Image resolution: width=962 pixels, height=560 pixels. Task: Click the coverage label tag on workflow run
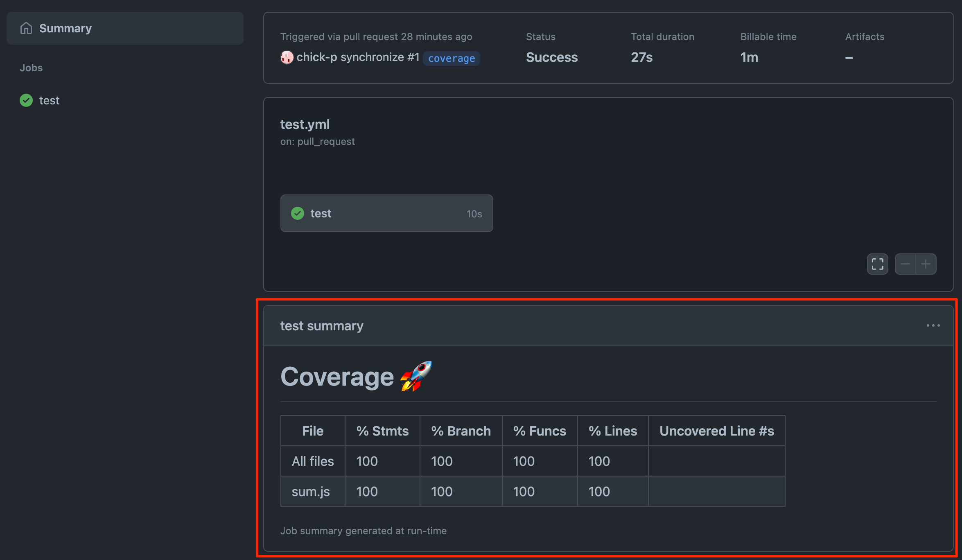click(452, 58)
